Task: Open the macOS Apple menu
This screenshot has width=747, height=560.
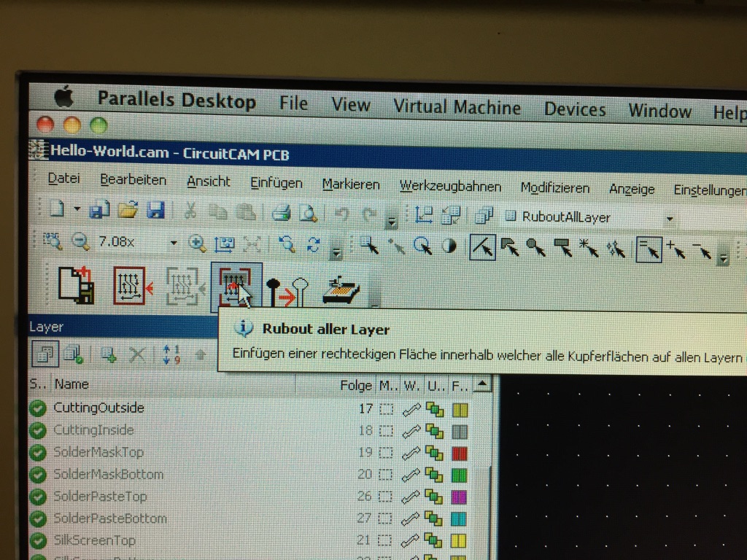Action: [64, 97]
